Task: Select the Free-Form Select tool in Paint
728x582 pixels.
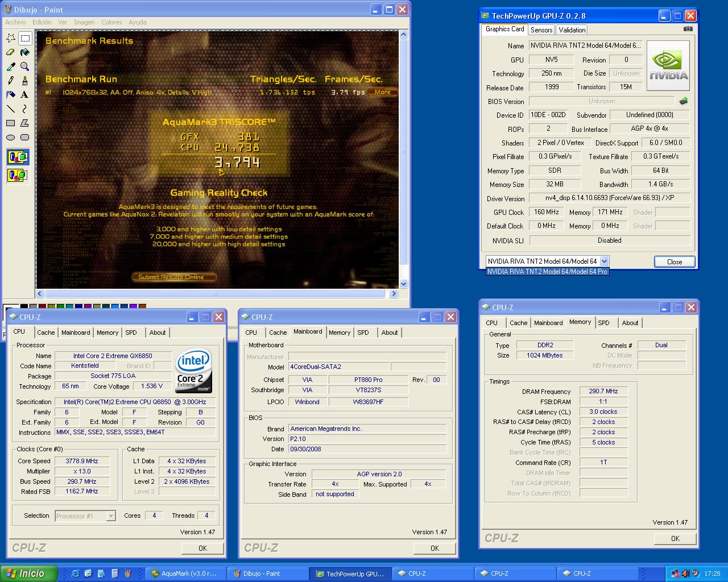Action: (11, 38)
